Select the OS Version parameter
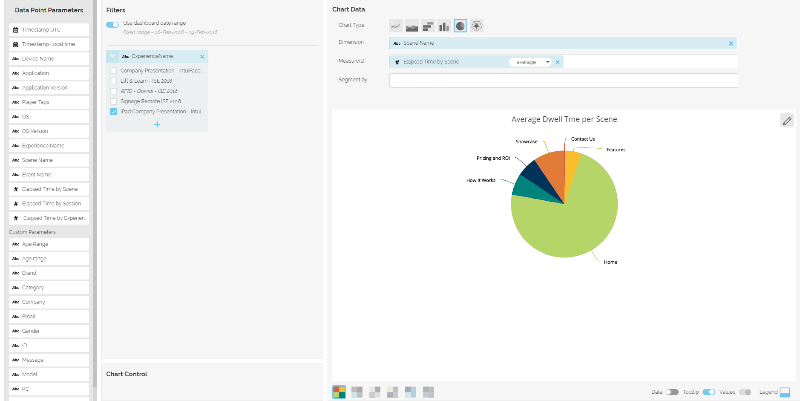Viewport: 800px width, 401px height. tap(49, 131)
